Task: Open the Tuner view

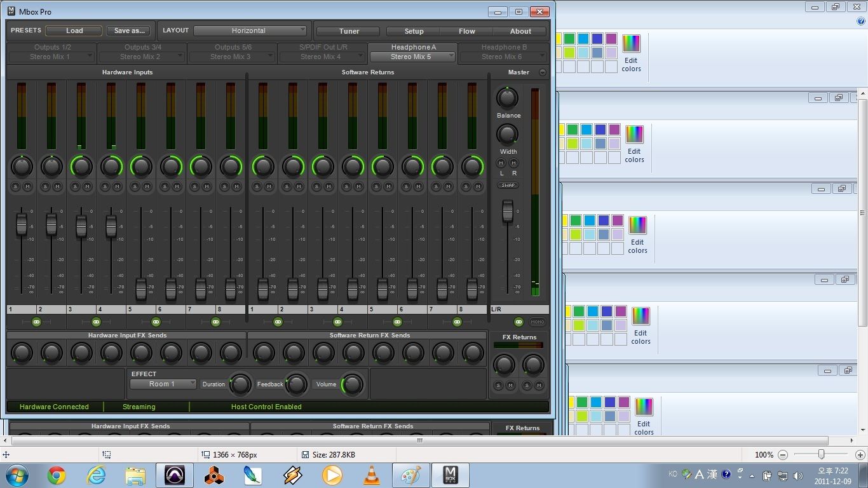Action: (x=349, y=31)
